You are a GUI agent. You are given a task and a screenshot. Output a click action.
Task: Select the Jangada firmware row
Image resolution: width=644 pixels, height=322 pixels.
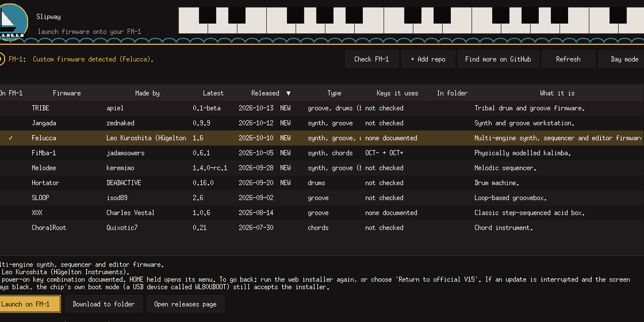pyautogui.click(x=322, y=123)
